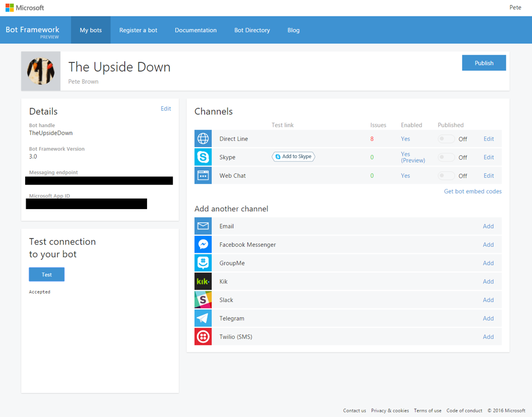This screenshot has width=532, height=417.
Task: Edit the bot Details section
Action: (x=166, y=109)
